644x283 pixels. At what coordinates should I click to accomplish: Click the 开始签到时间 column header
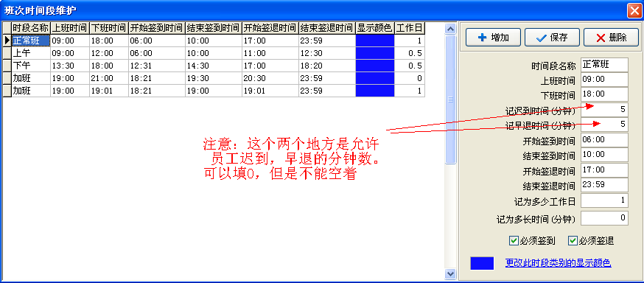pos(156,28)
